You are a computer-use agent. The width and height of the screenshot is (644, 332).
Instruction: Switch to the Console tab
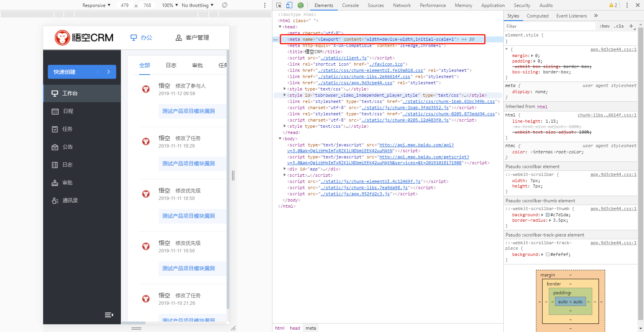click(x=351, y=5)
